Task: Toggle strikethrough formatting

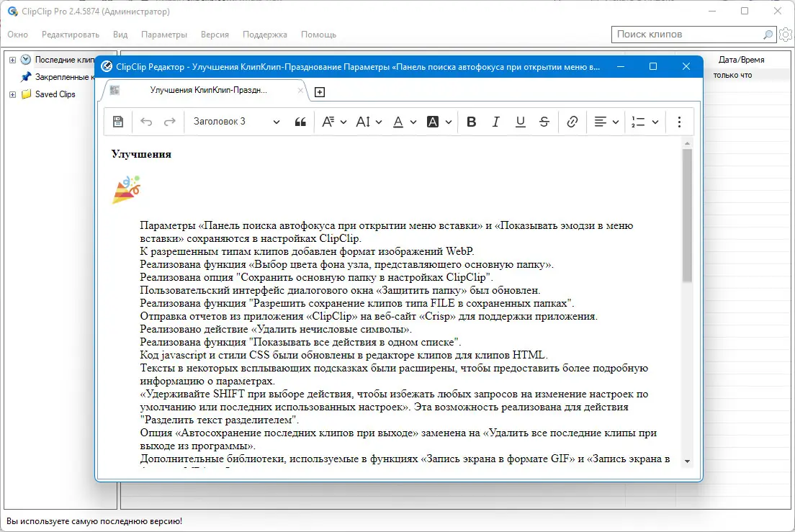Action: tap(544, 122)
